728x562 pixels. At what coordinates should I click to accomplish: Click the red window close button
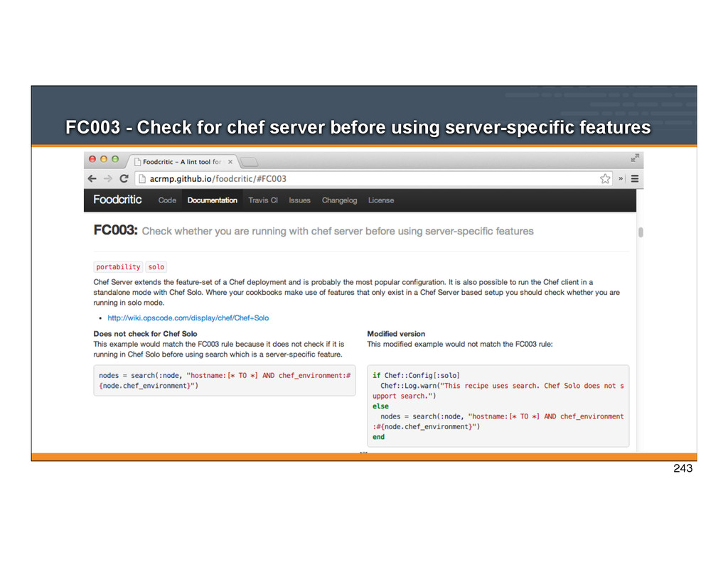coord(92,159)
